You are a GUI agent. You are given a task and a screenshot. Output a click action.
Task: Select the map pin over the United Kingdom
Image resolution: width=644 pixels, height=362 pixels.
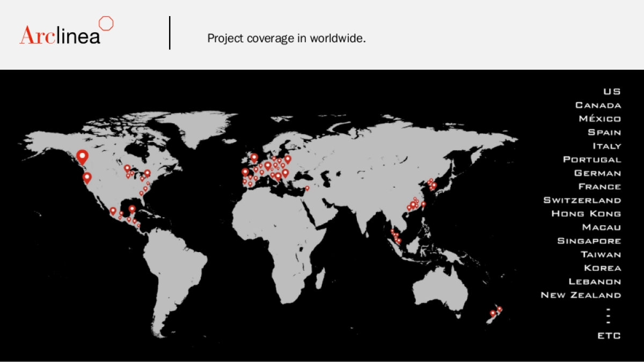click(254, 157)
